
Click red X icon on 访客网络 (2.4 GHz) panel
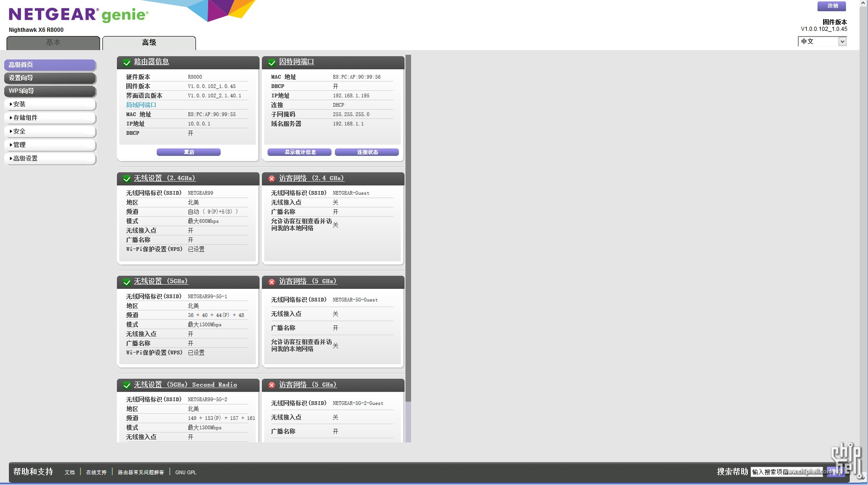(272, 179)
